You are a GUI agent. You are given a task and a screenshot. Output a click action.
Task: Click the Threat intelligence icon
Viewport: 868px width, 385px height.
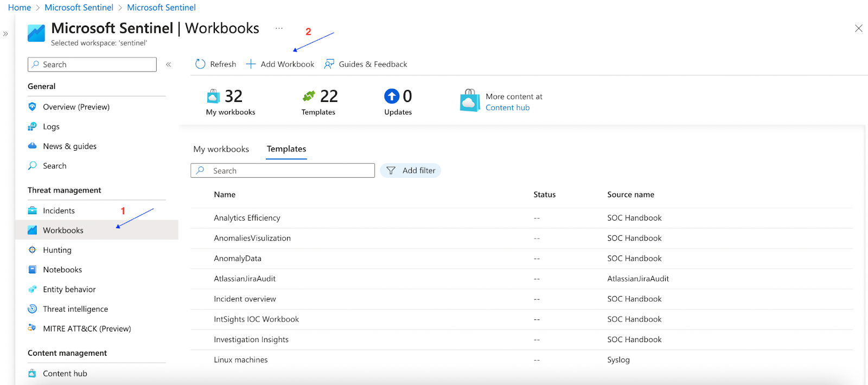(32, 309)
